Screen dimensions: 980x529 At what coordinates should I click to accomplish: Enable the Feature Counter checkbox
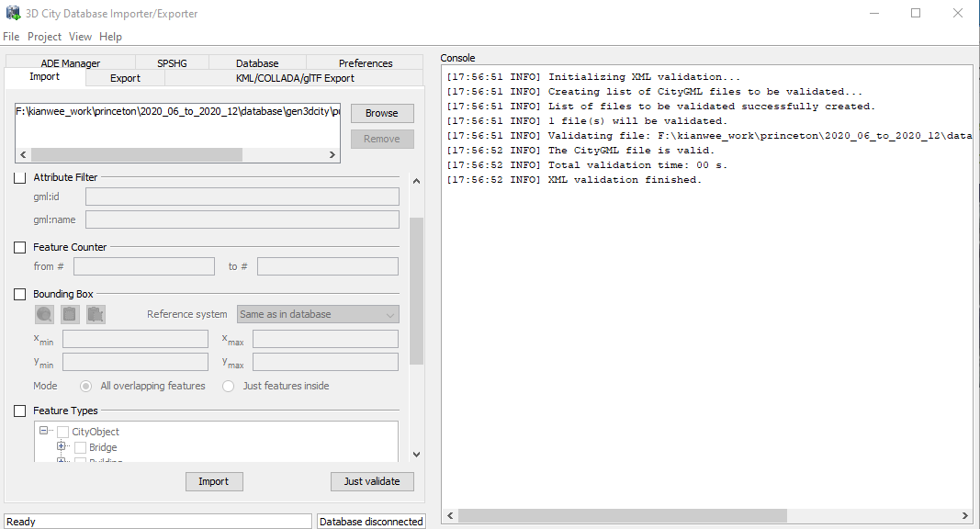pos(20,248)
